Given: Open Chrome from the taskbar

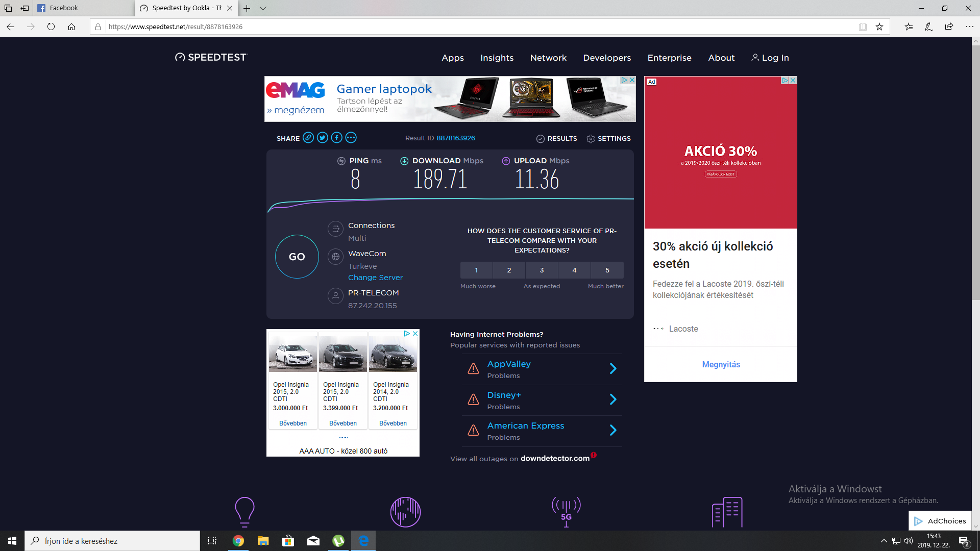Looking at the screenshot, I should tap(238, 541).
